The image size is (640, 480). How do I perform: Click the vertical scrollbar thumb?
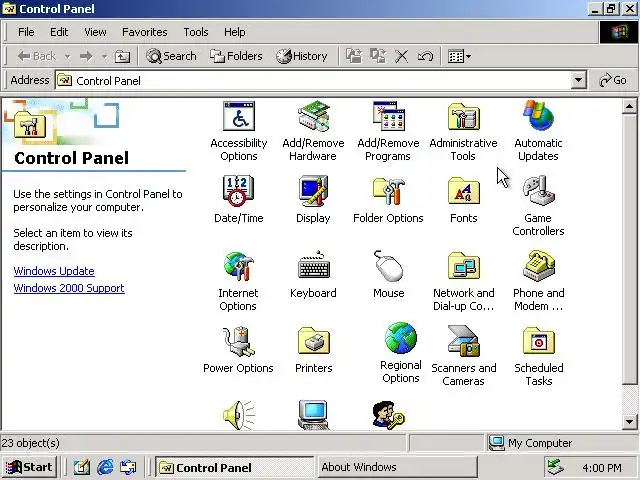629,249
